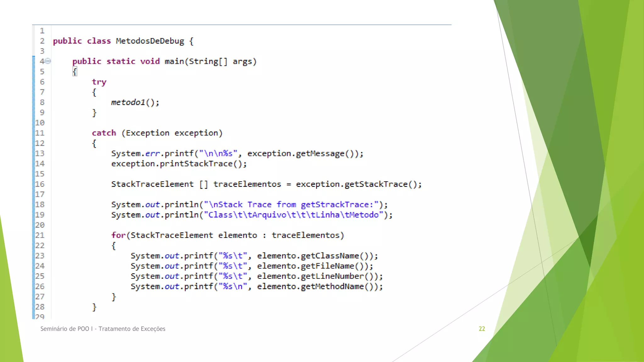
Task: Click the slide page number 22
Action: 482,329
